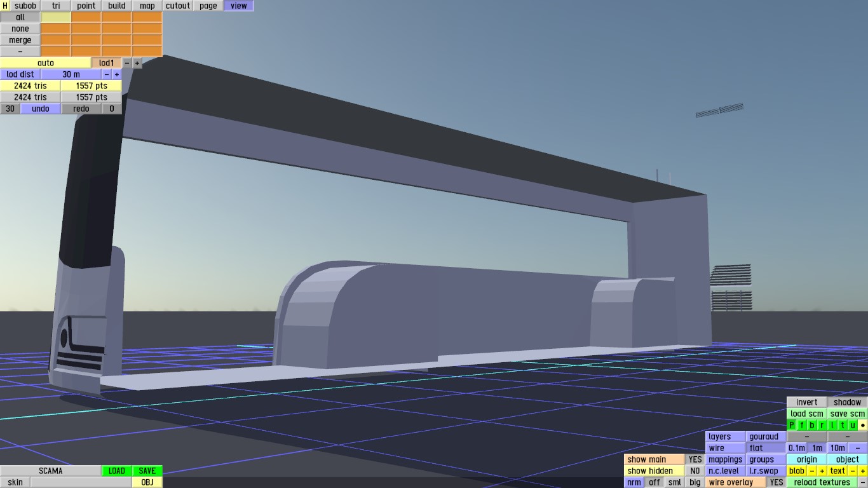Image resolution: width=868 pixels, height=488 pixels.
Task: Toggle the shadow option
Action: pos(848,402)
